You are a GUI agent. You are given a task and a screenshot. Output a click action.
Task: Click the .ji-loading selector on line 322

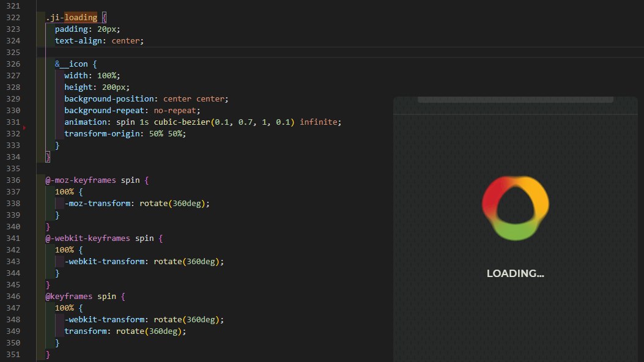(x=72, y=17)
